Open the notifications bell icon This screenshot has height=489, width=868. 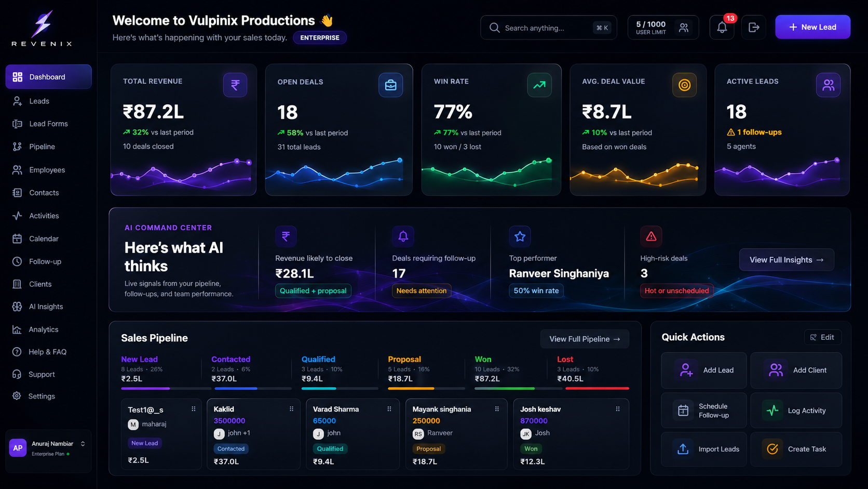click(722, 28)
